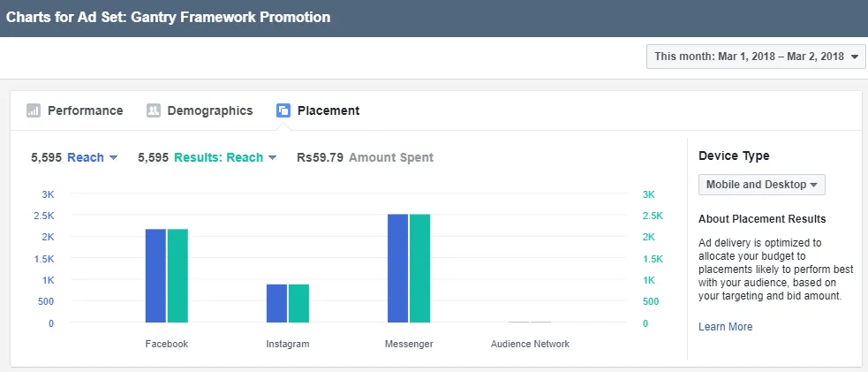Click the Instagram axis label

click(x=288, y=344)
